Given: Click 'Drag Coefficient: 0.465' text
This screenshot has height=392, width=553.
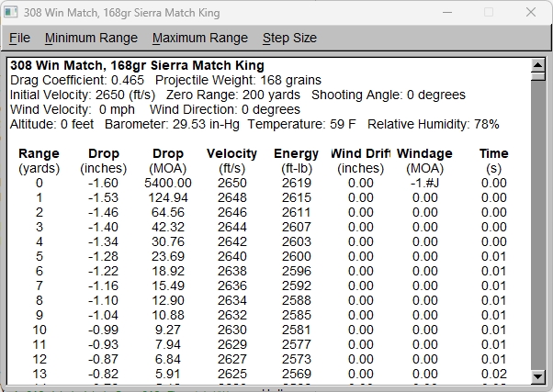Looking at the screenshot, I should click(x=77, y=81).
